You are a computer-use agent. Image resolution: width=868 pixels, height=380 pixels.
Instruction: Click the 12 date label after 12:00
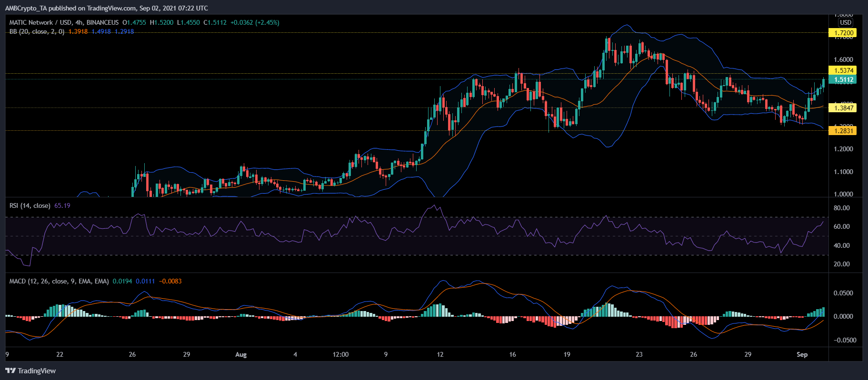click(440, 354)
